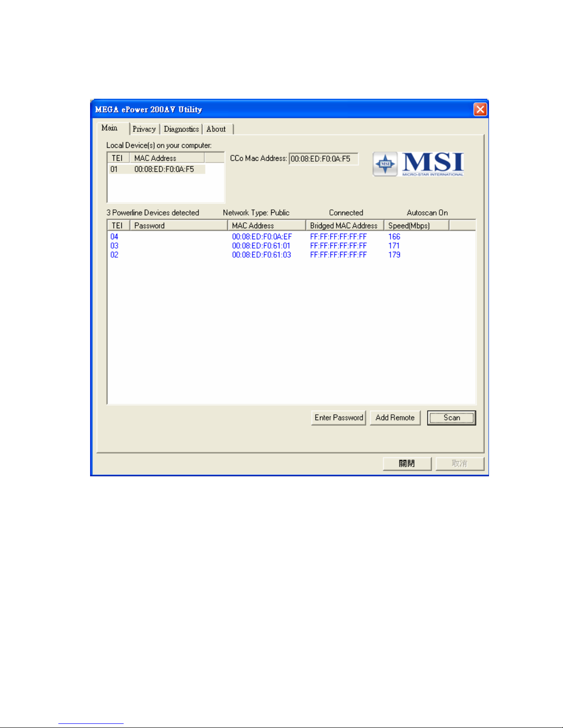Click TEI value 04 in device list
Image resolution: width=563 pixels, height=728 pixels.
tap(114, 237)
